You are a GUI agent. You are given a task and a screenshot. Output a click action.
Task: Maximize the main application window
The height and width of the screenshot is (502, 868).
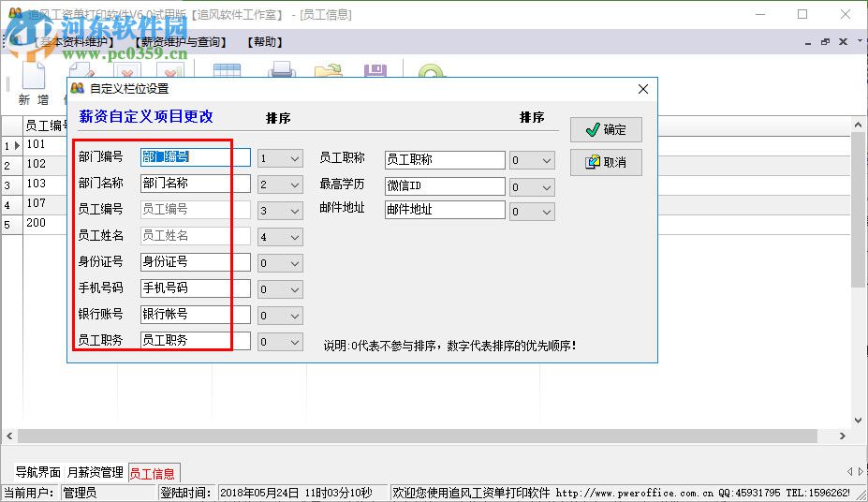click(802, 14)
